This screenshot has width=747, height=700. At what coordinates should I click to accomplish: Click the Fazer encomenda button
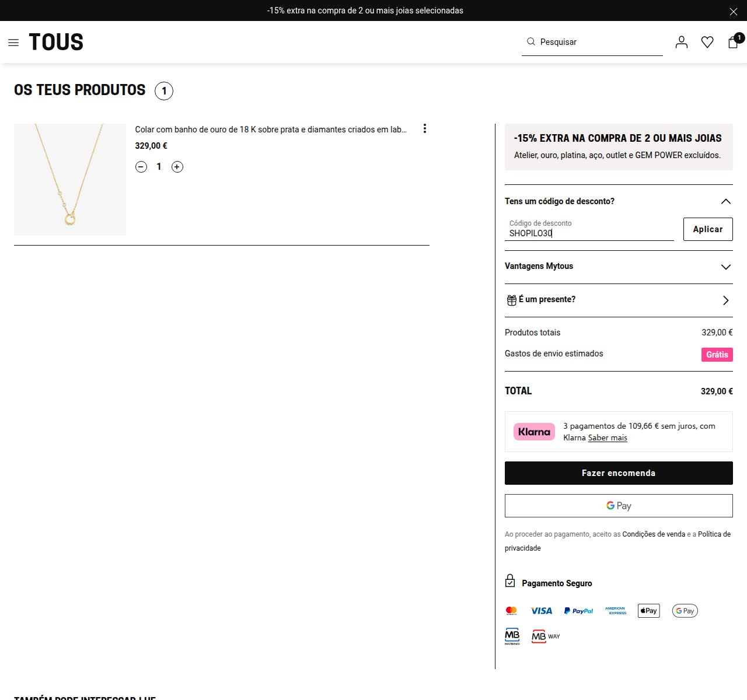point(619,473)
